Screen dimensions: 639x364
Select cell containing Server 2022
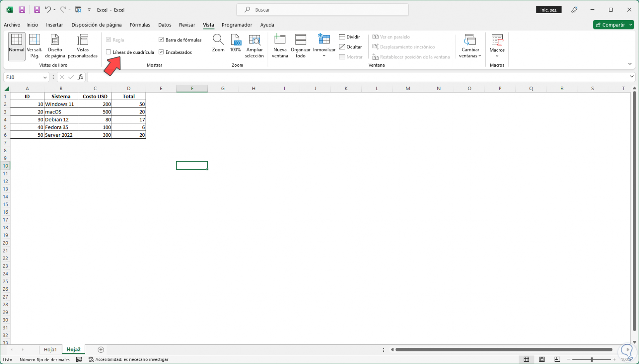[x=61, y=135]
